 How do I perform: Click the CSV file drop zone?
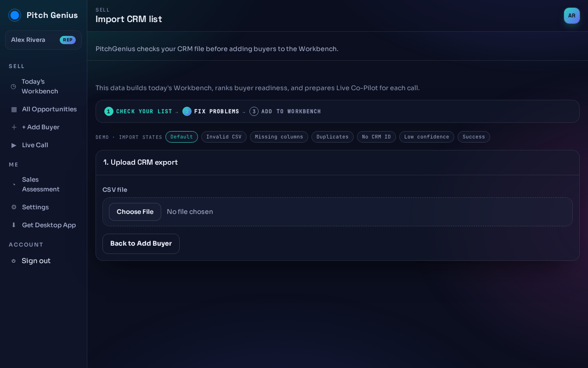click(x=338, y=212)
